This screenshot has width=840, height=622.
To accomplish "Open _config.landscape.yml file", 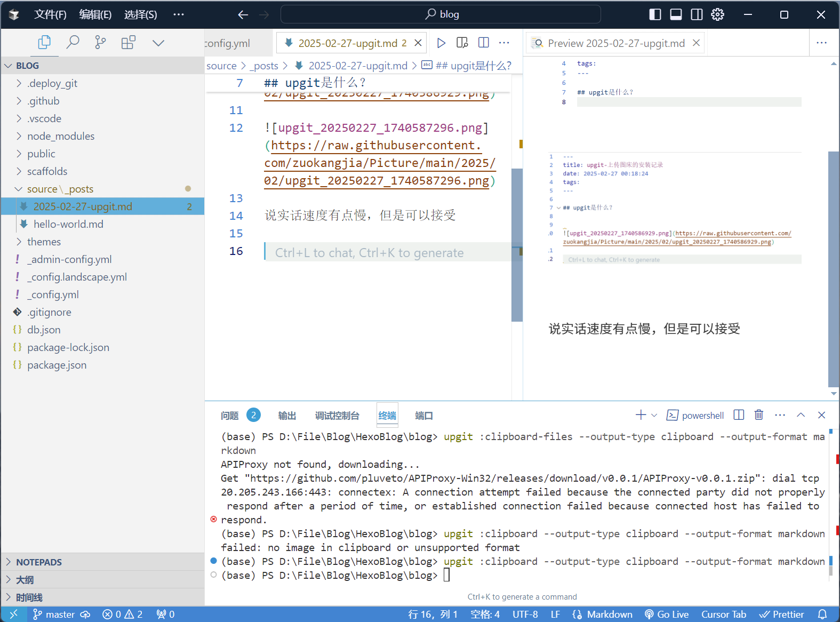I will pos(102,277).
